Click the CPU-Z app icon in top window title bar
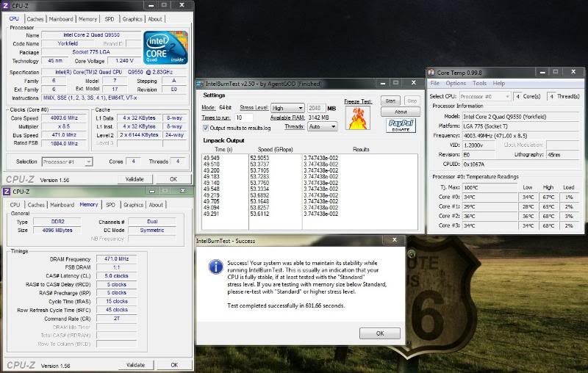Image resolution: width=588 pixels, height=373 pixels. coord(6,5)
